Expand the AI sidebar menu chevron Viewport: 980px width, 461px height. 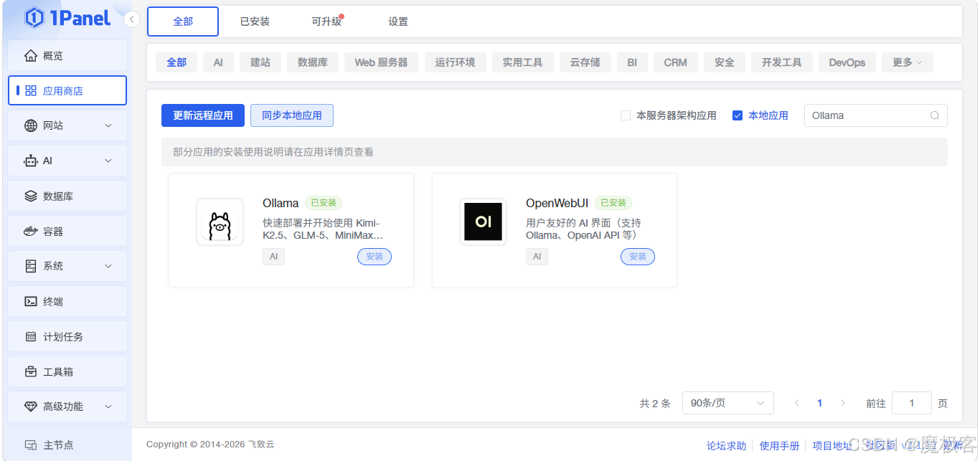click(x=108, y=161)
